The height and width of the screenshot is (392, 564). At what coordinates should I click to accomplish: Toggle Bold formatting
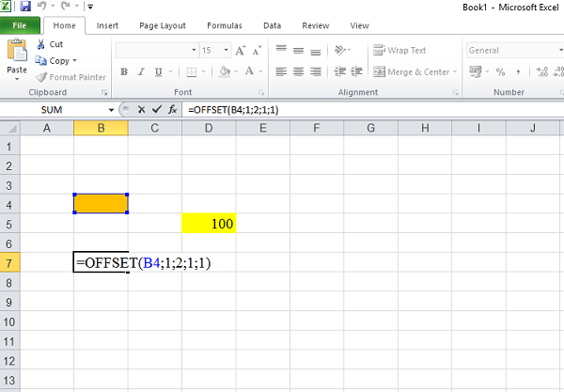[124, 72]
